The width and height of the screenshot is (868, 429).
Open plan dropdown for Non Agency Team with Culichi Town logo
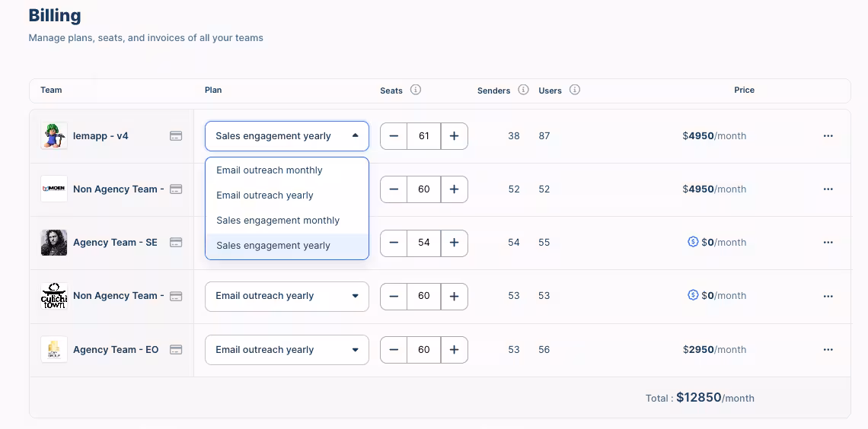pos(286,296)
